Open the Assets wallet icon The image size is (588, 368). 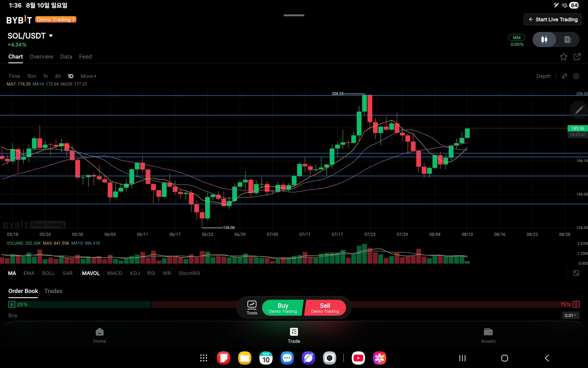click(488, 336)
